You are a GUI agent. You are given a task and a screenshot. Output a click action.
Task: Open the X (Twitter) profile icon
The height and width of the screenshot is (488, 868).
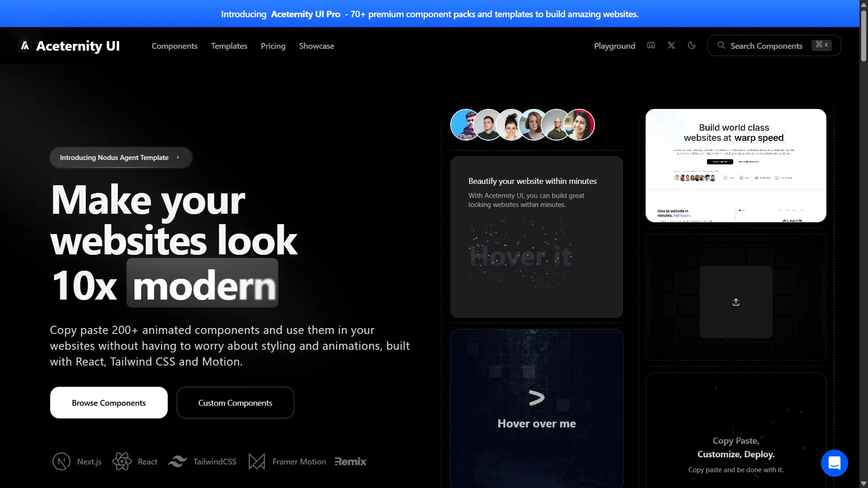[x=671, y=45]
